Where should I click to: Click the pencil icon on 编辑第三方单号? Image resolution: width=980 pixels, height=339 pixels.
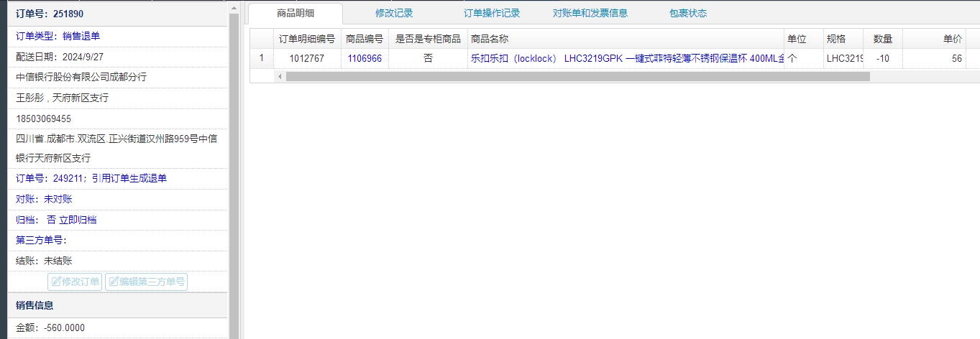coord(113,282)
